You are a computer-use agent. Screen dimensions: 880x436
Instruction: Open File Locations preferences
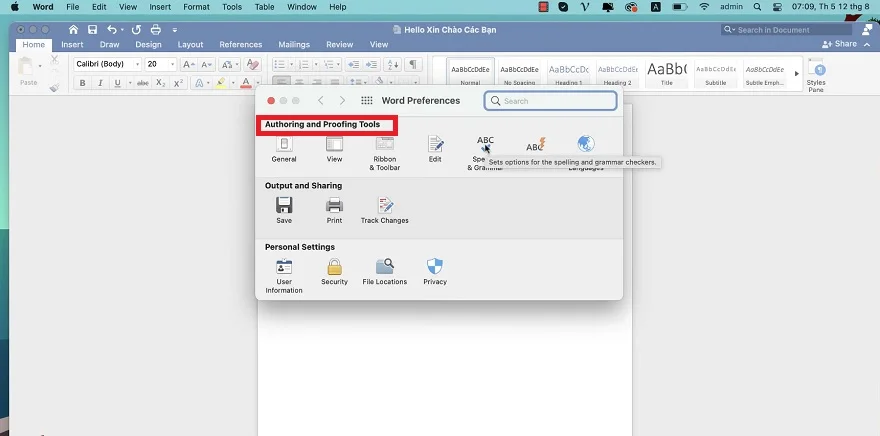click(384, 268)
